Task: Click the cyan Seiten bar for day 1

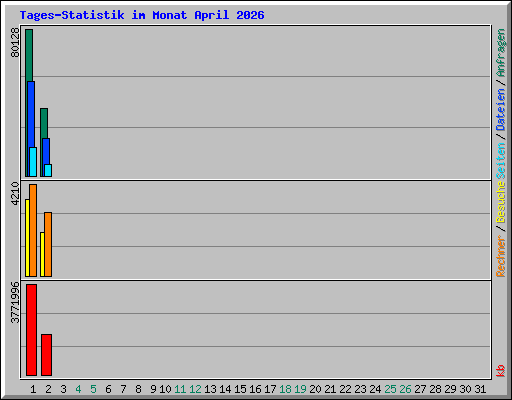Action: tap(33, 162)
